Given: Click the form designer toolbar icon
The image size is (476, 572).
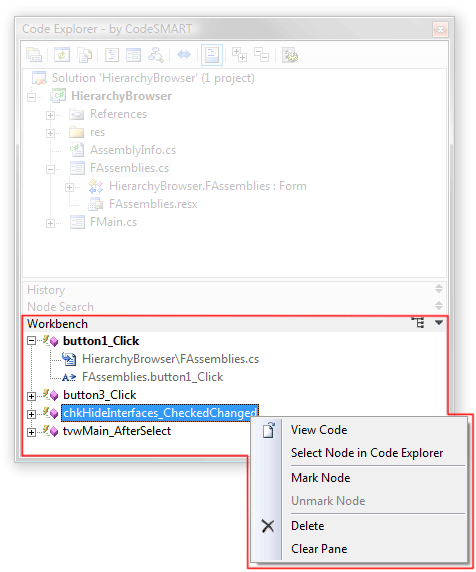Looking at the screenshot, I should 133,55.
